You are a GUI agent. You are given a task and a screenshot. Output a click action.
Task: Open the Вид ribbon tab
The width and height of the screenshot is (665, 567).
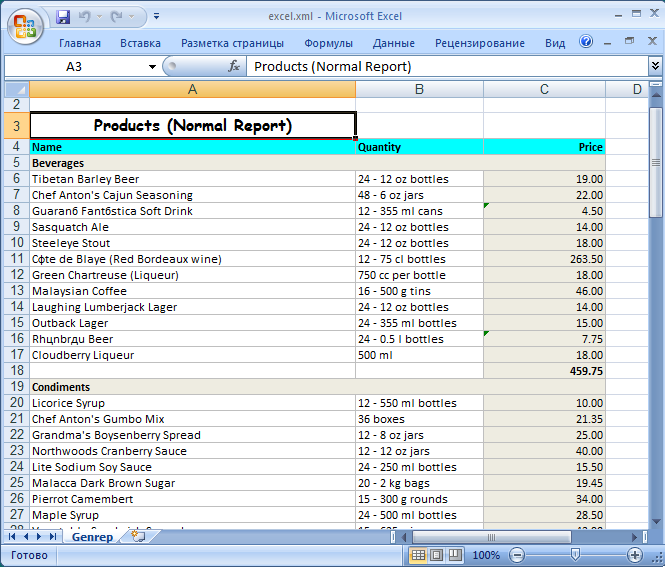point(555,43)
